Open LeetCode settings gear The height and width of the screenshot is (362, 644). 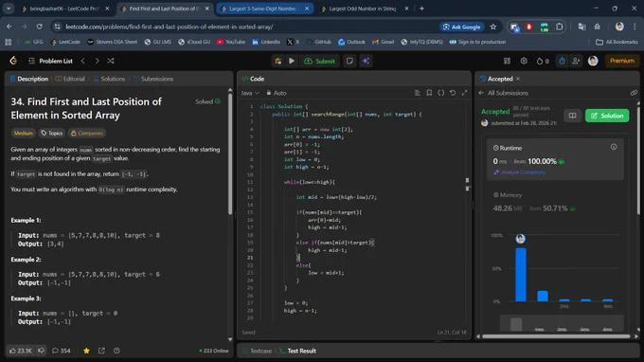point(524,61)
